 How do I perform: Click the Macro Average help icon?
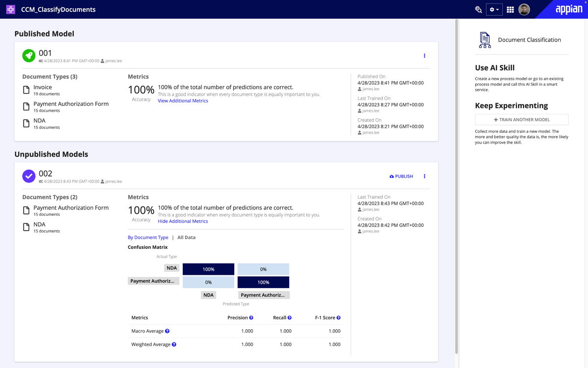tap(167, 331)
